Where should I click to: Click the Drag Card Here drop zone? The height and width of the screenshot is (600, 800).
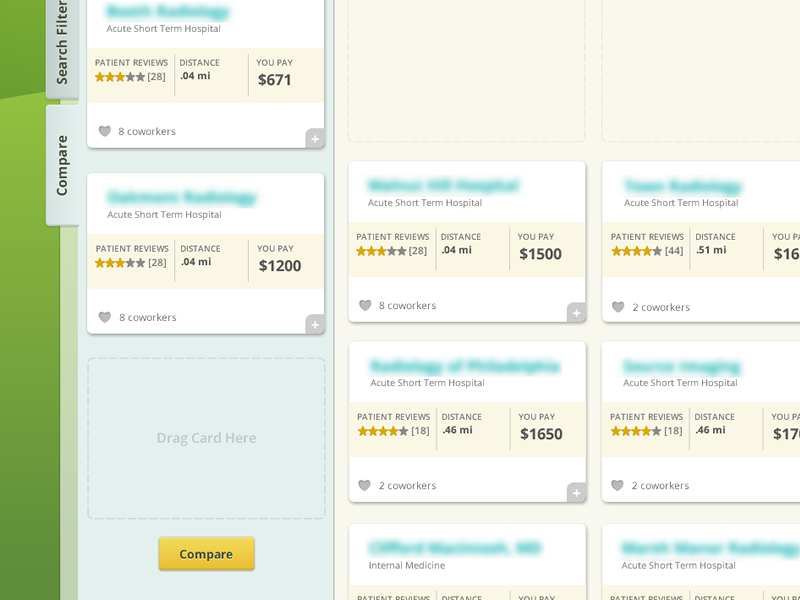pyautogui.click(x=206, y=438)
